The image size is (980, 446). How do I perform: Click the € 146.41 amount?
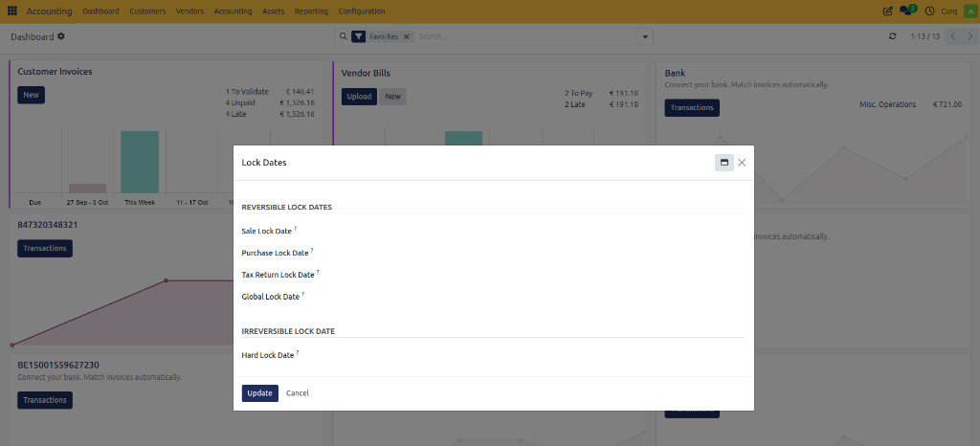pos(300,91)
